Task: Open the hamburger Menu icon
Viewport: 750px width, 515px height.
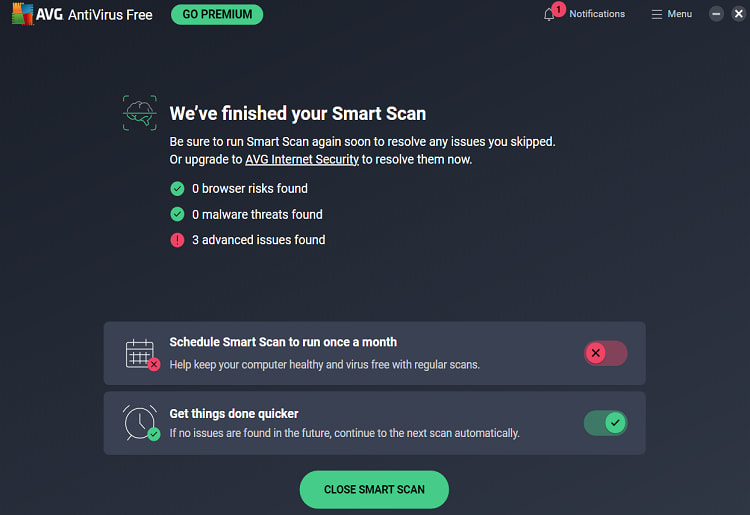Action: click(657, 14)
